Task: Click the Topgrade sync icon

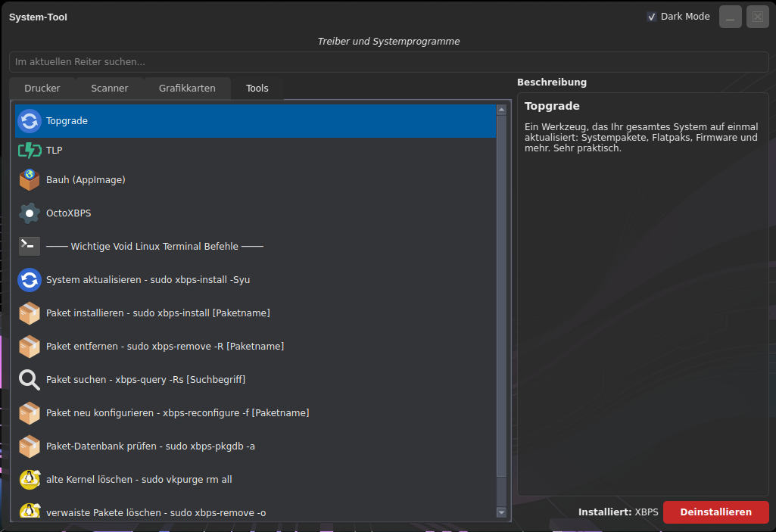Action: tap(30, 121)
